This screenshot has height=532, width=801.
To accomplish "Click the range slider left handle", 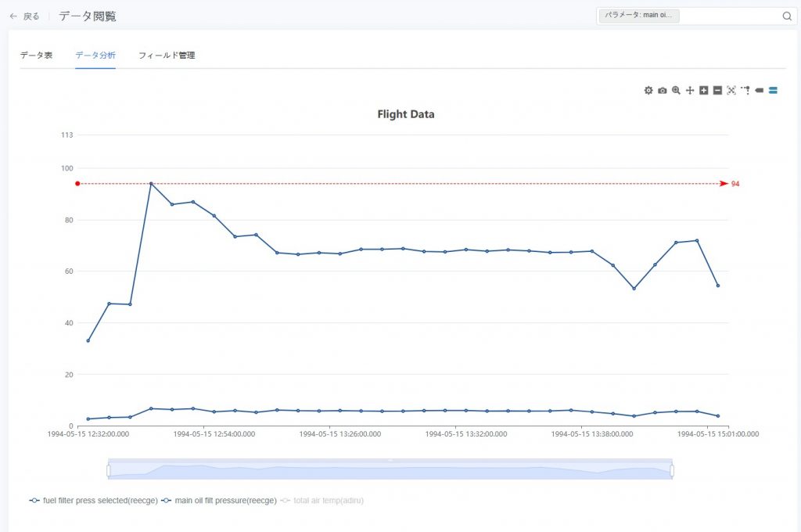I will pyautogui.click(x=109, y=469).
